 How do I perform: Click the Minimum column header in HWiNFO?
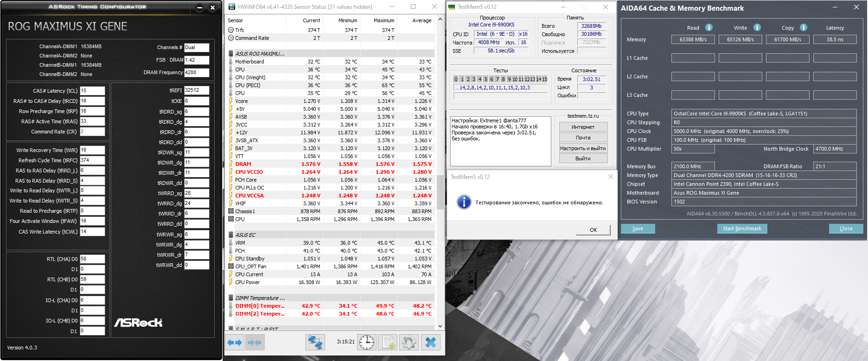341,20
